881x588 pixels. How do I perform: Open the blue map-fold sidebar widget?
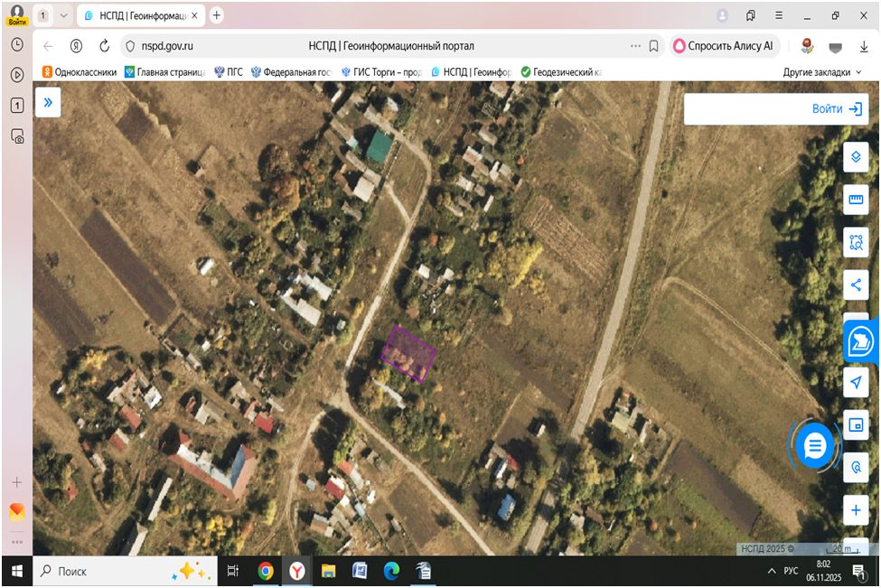[860, 341]
